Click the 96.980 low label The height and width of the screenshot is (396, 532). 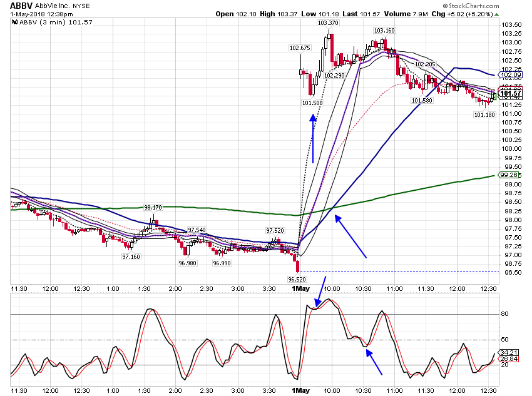pos(187,263)
